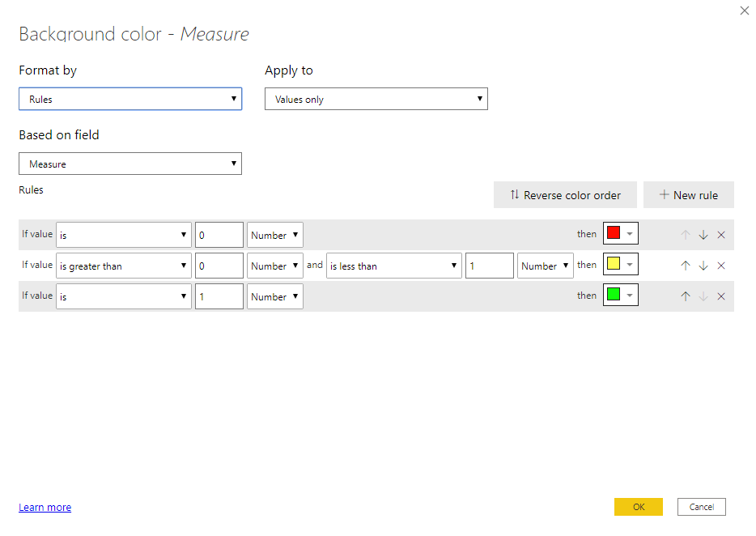Cancel the formatting dialog
Viewport: 756px width, 536px height.
pyautogui.click(x=702, y=507)
